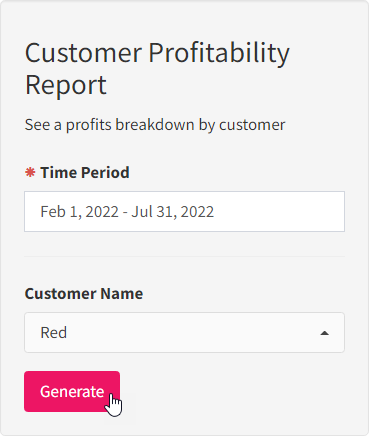Image resolution: width=369 pixels, height=436 pixels.
Task: Click the text Red in the customer field
Action: (x=54, y=333)
